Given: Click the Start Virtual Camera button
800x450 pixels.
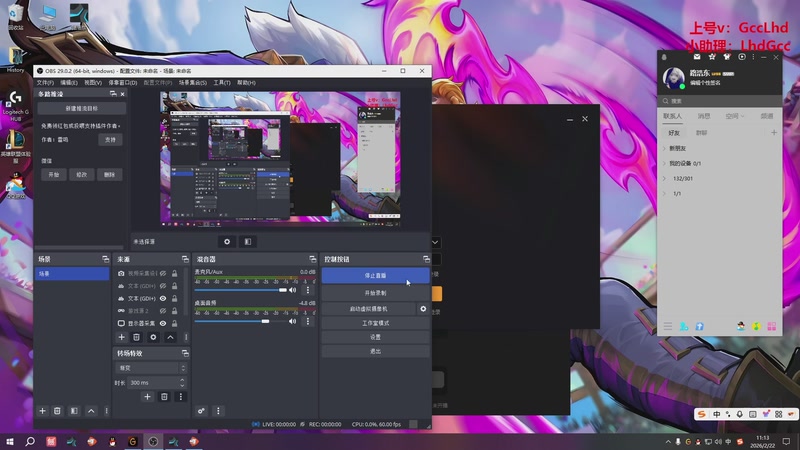Looking at the screenshot, I should (x=368, y=309).
